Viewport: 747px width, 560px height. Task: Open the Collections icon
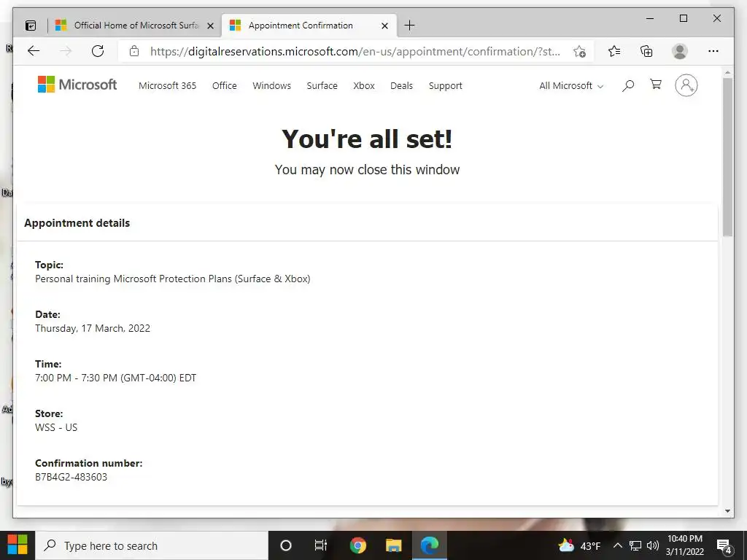coord(646,51)
